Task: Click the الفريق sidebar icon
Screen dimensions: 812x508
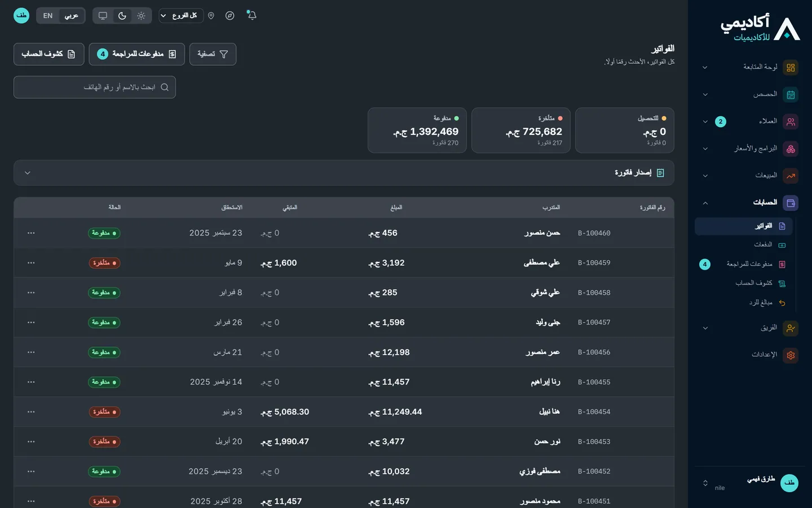Action: click(791, 328)
